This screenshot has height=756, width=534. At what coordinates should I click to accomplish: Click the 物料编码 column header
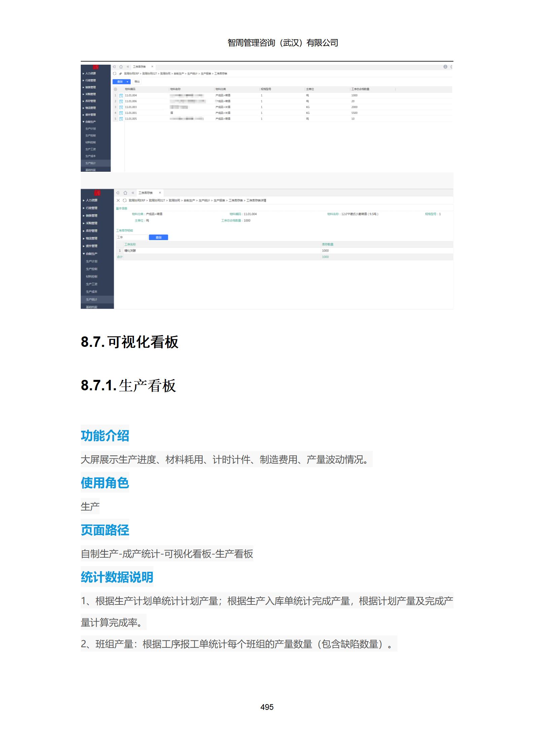click(x=130, y=89)
